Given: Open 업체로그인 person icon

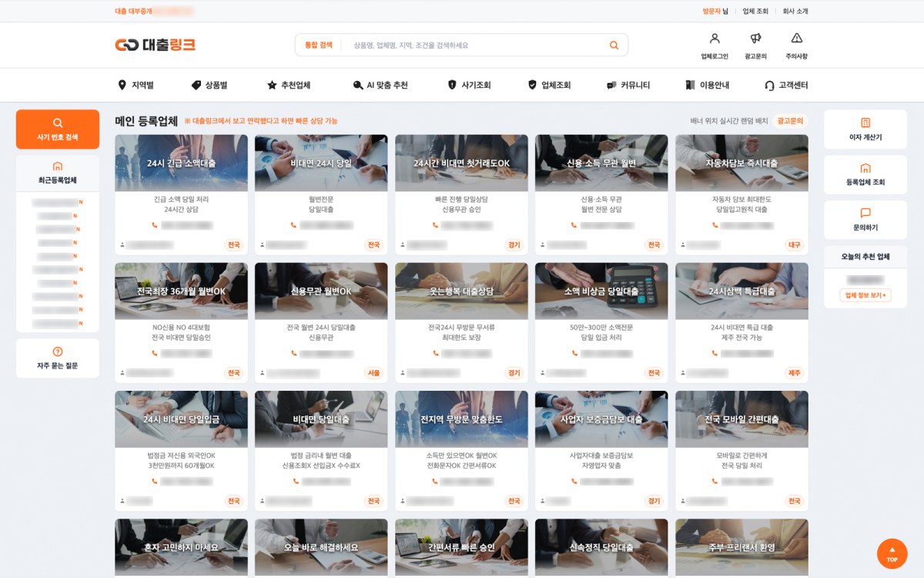Looking at the screenshot, I should coord(715,39).
